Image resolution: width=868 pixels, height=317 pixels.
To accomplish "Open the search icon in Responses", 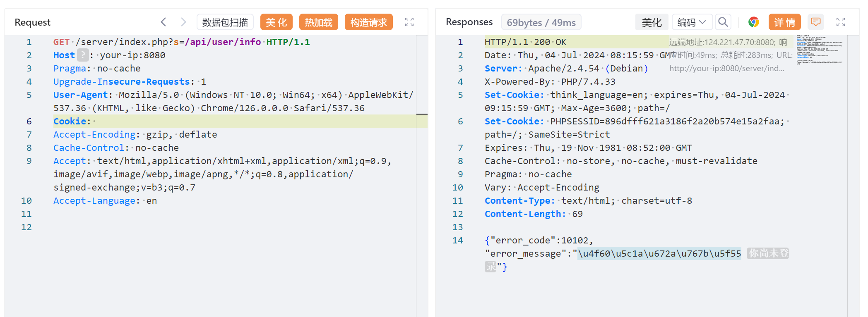I will point(723,22).
